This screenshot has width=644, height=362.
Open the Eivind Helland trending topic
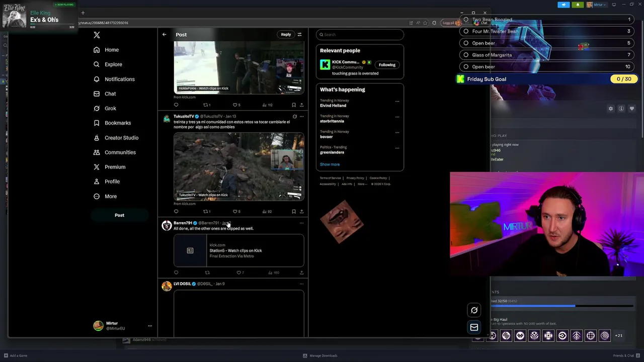tap(333, 106)
